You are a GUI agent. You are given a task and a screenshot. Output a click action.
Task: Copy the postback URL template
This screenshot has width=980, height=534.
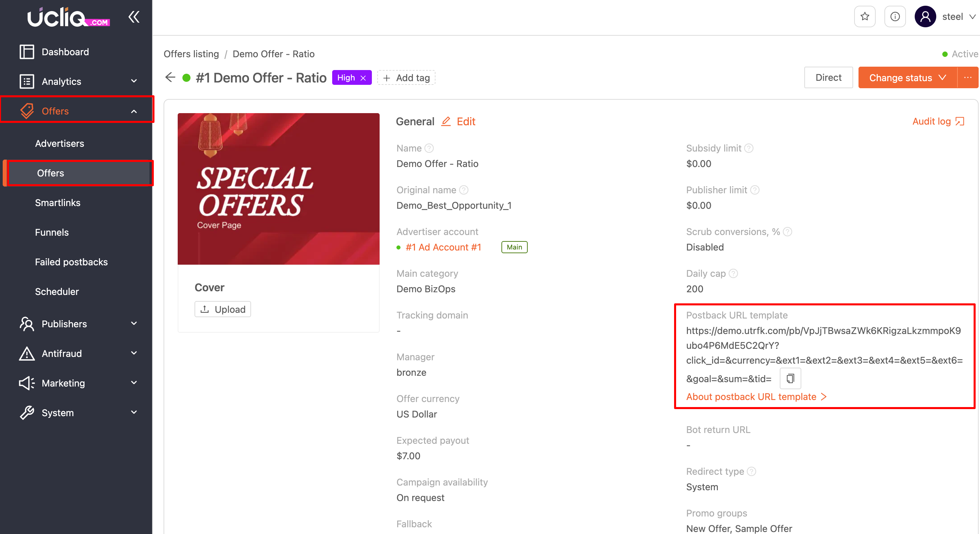(790, 378)
